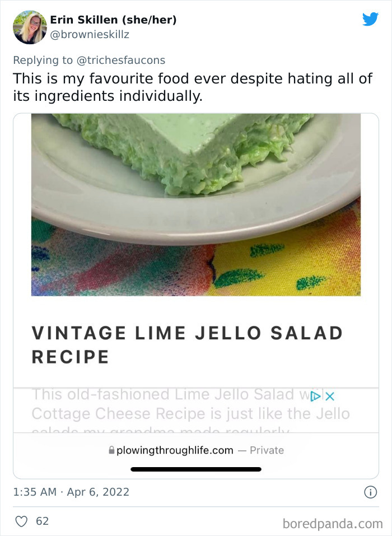
Task: Open the tweet info circle icon
Action: point(371,492)
